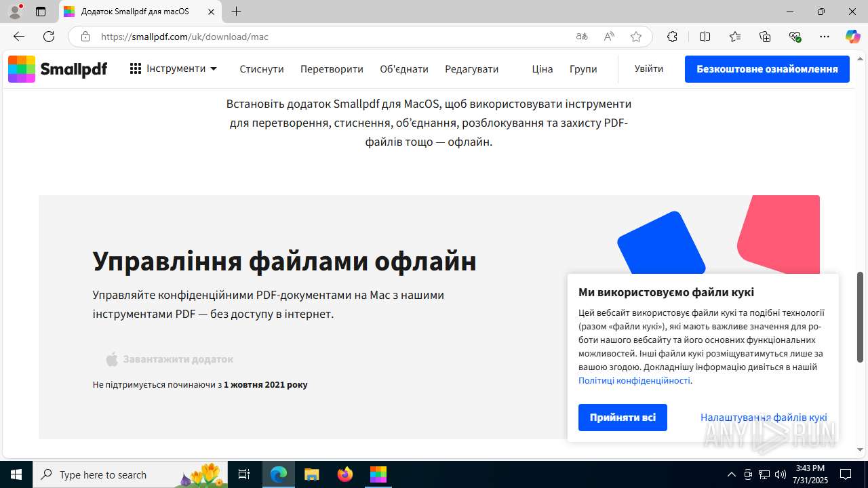This screenshot has width=868, height=488.
Task: Open File Explorer from taskbar
Action: point(312,474)
